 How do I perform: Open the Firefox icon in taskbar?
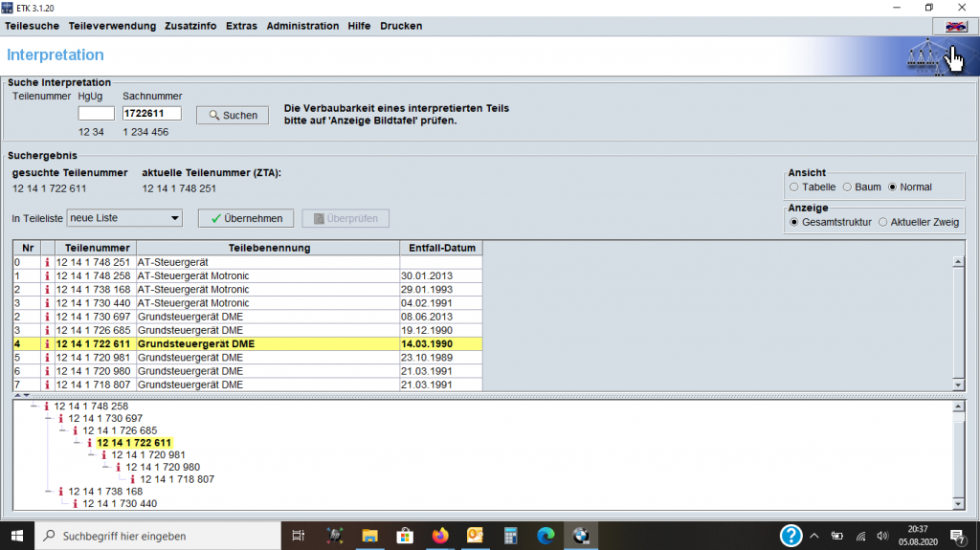[x=439, y=536]
